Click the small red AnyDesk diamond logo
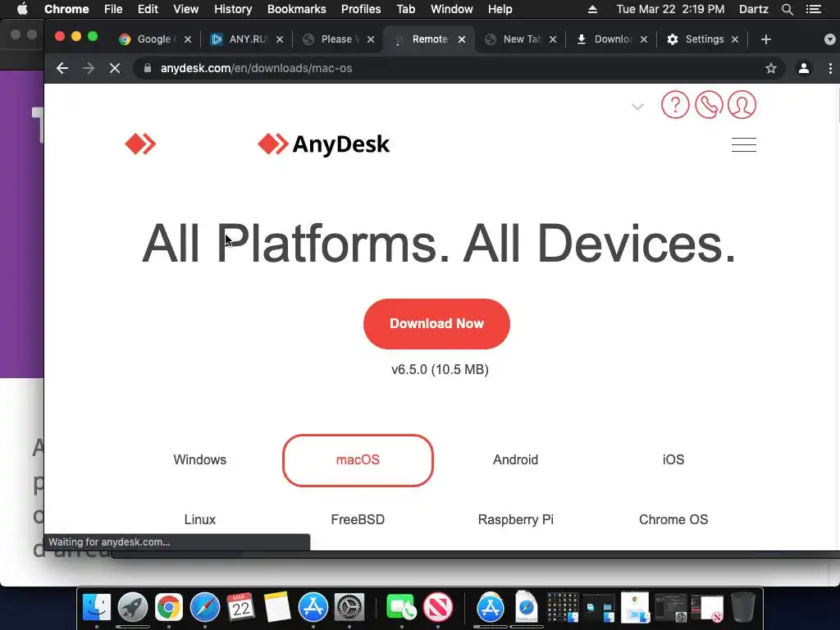Viewport: 840px width, 630px height. tap(140, 144)
